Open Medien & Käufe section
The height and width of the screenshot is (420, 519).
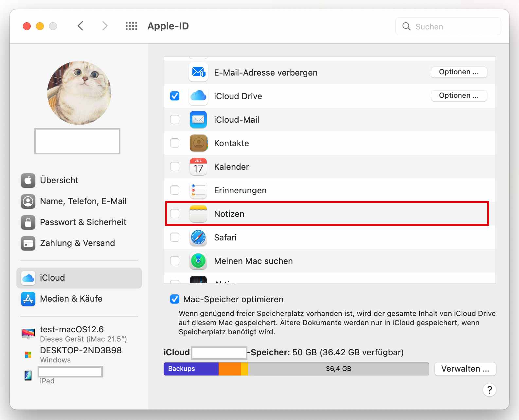[79, 299]
